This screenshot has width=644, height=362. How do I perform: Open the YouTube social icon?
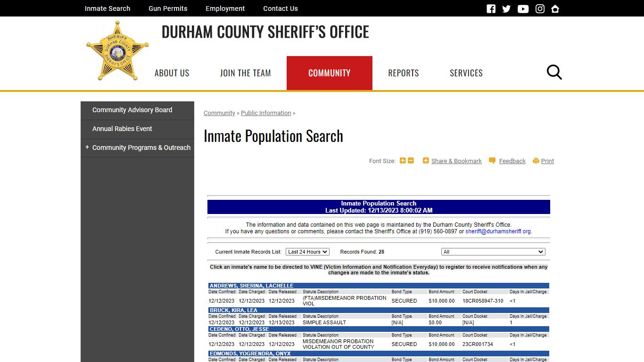(x=523, y=8)
